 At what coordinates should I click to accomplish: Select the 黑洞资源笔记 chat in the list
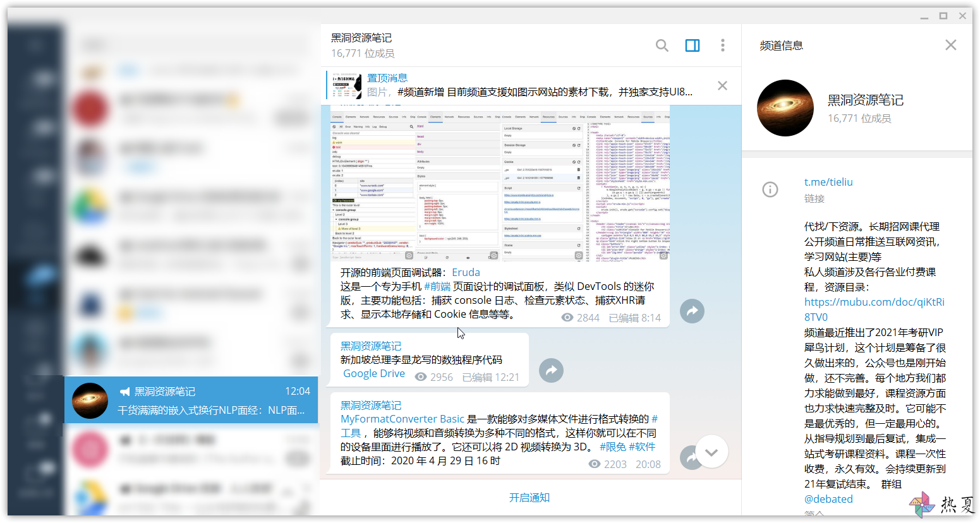191,400
